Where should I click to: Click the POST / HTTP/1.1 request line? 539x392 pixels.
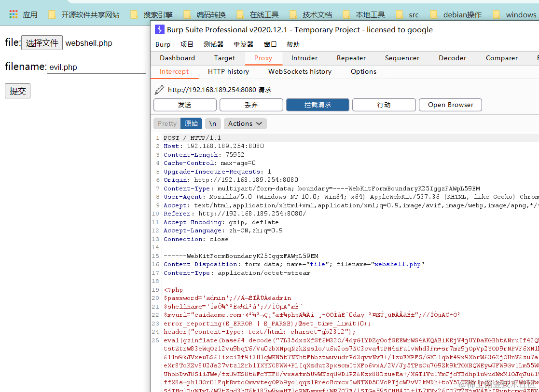click(193, 138)
